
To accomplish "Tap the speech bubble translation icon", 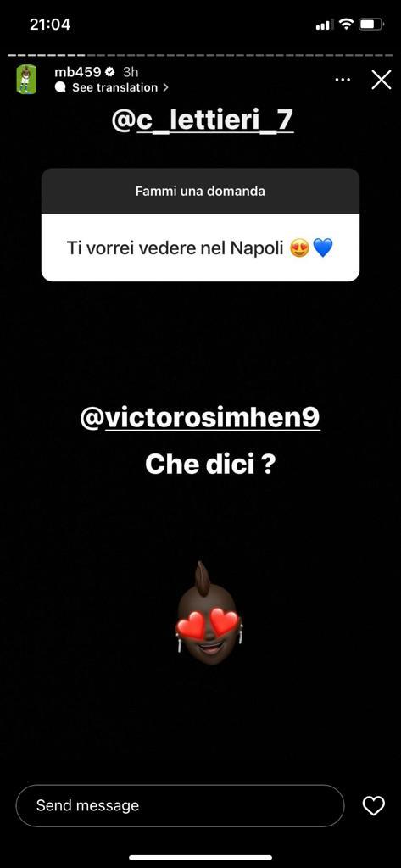I will [61, 87].
